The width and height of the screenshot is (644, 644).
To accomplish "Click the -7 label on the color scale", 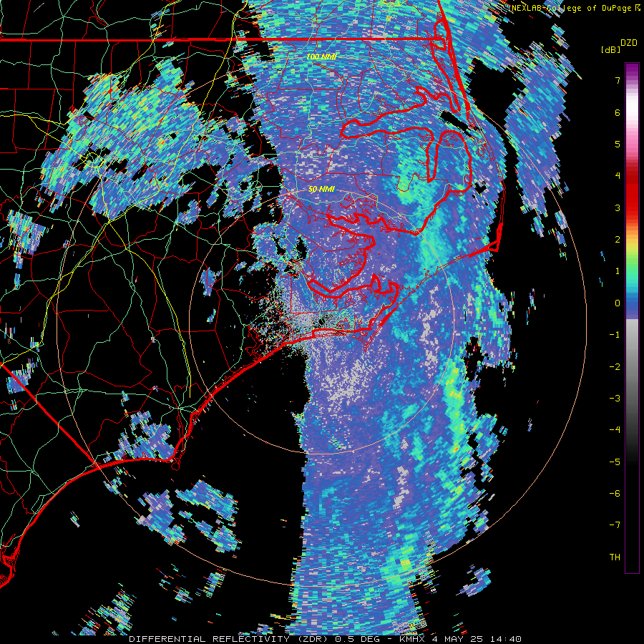I will click(x=615, y=525).
